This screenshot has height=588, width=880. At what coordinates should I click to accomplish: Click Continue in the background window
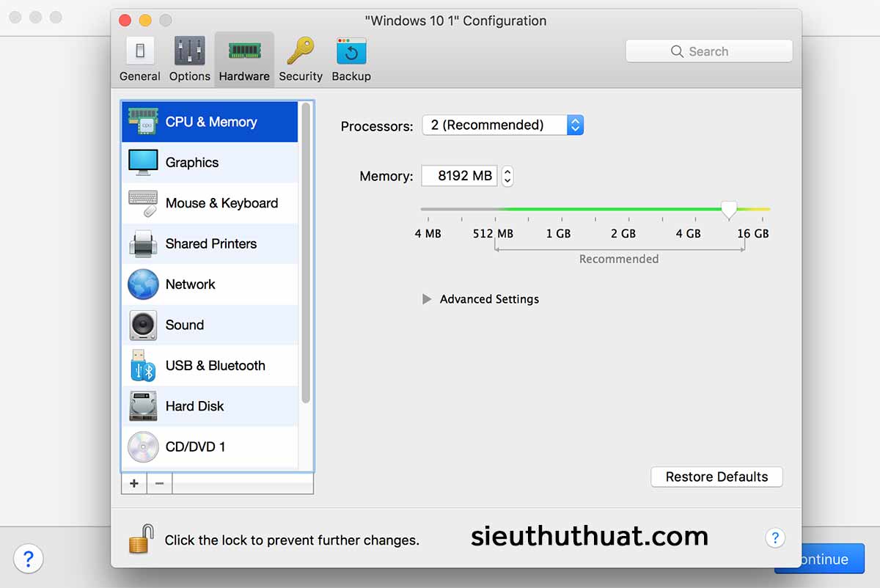pos(820,559)
